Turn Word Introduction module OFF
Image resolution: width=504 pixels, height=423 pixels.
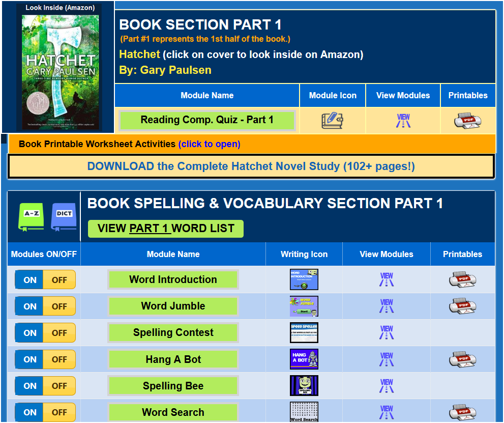click(x=60, y=280)
